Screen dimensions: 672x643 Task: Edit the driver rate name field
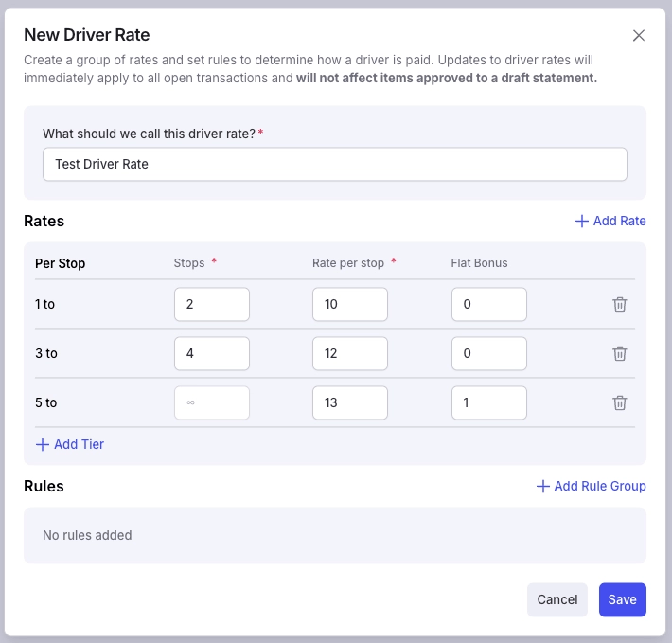click(335, 164)
